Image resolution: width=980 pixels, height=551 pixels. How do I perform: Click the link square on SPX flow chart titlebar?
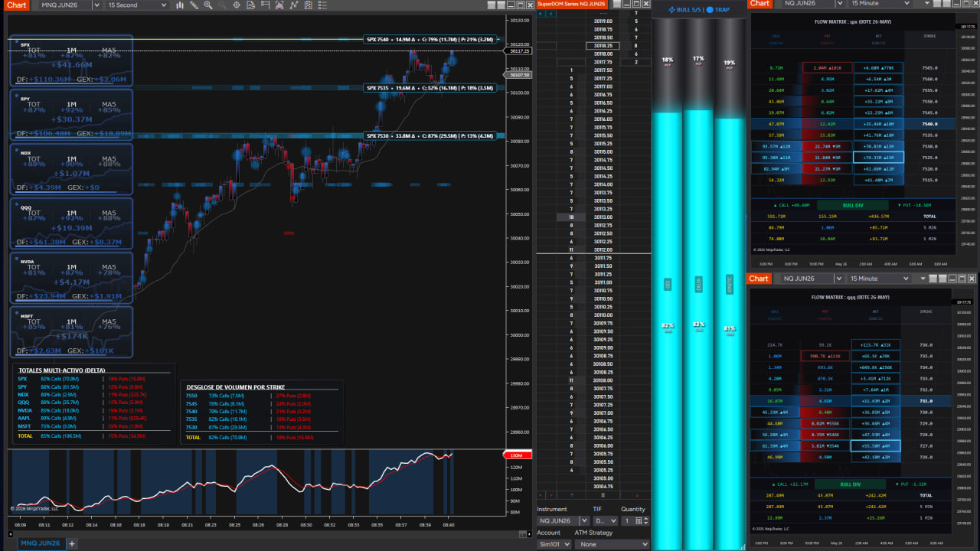click(937, 4)
